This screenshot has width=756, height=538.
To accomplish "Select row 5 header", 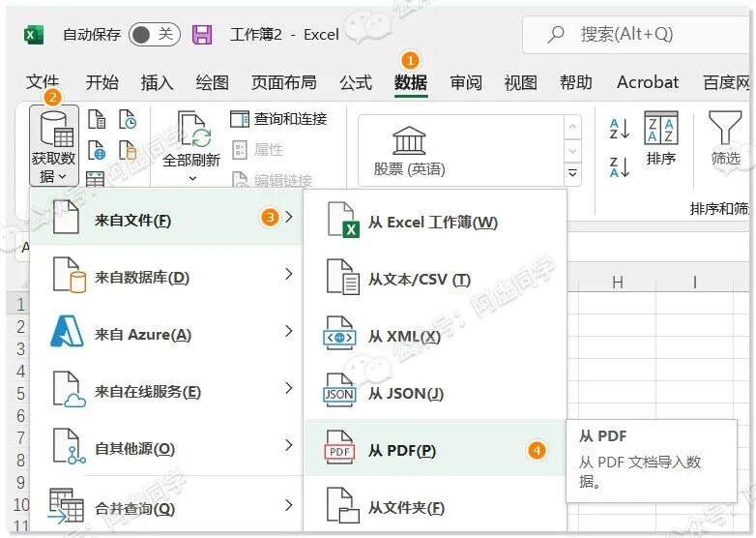I will click(x=19, y=393).
